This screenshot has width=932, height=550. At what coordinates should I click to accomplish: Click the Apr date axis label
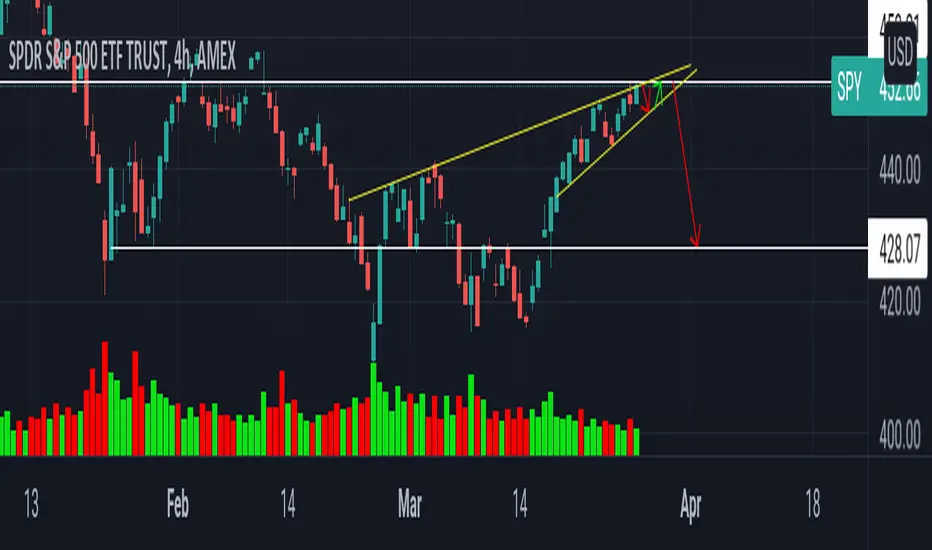tap(691, 505)
